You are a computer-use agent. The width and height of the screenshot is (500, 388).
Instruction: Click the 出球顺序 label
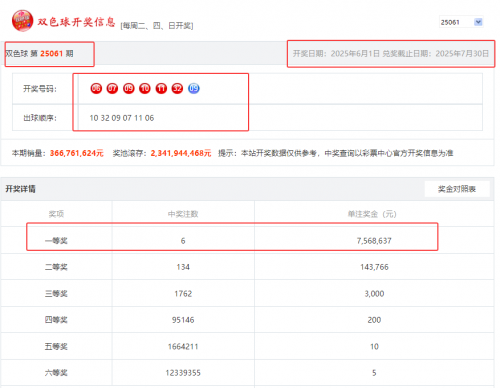coord(40,118)
